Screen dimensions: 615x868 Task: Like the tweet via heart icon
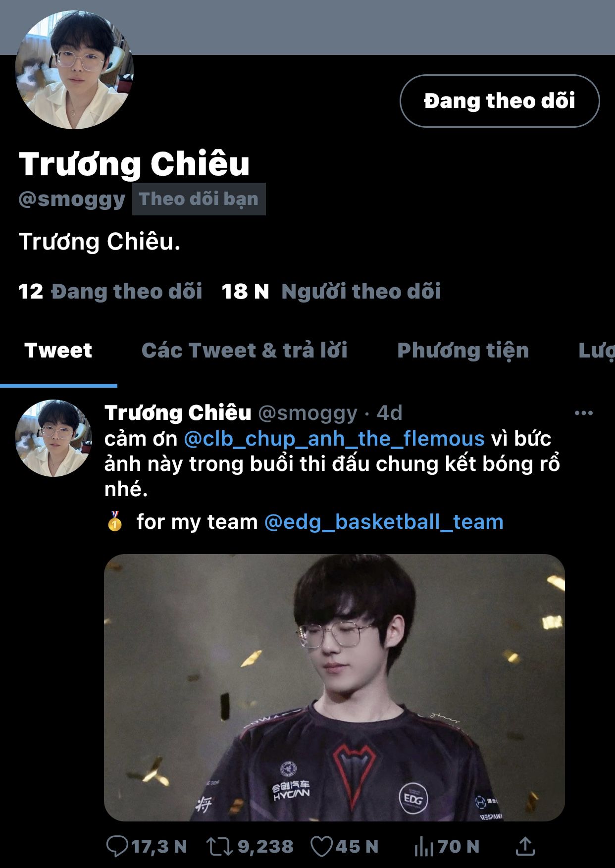click(321, 846)
